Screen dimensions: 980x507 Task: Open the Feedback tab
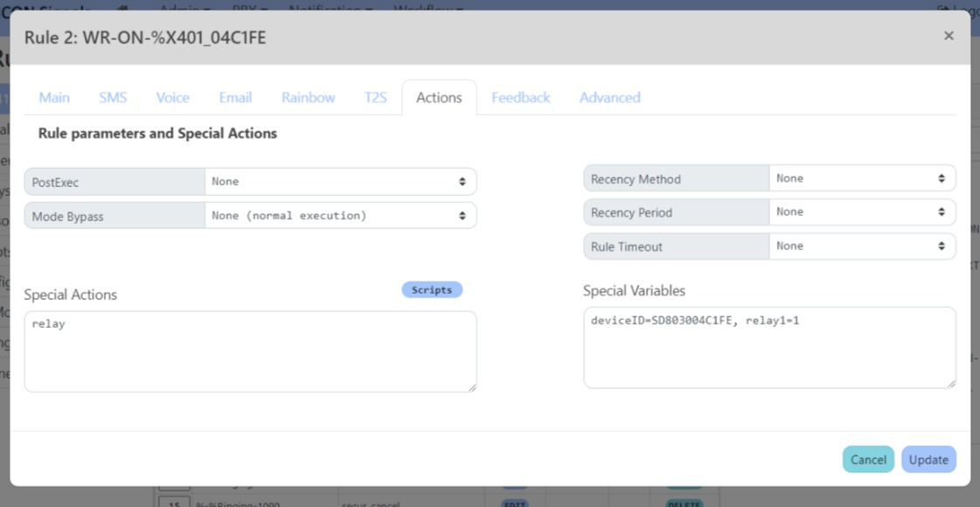point(520,98)
